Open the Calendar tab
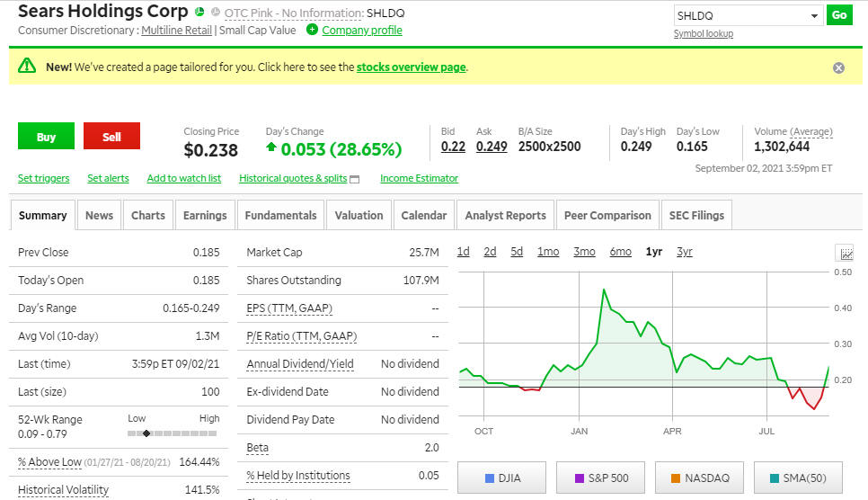This screenshot has width=868, height=500. [423, 215]
